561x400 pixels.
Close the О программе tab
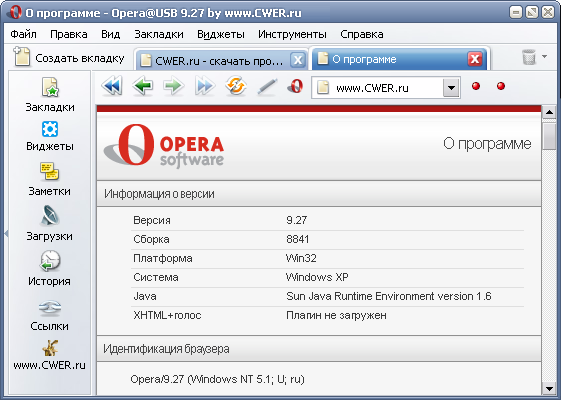[x=475, y=59]
